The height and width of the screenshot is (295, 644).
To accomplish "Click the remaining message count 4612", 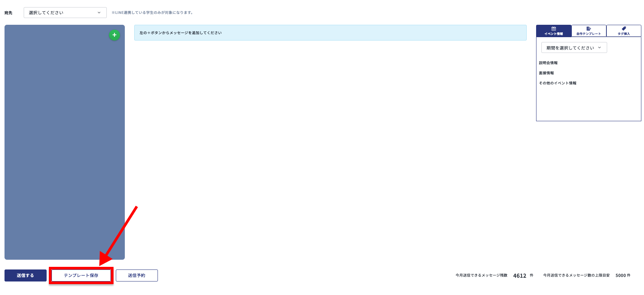I will pos(520,276).
